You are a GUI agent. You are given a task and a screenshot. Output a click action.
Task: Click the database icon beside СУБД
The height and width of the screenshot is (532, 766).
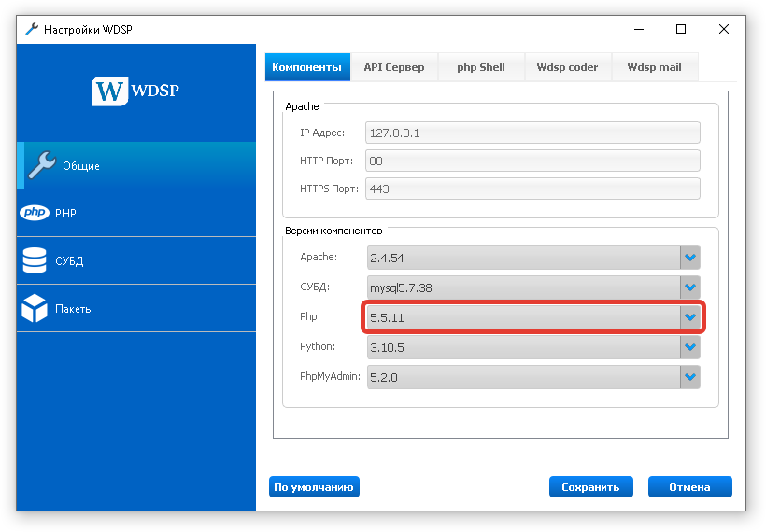35,260
